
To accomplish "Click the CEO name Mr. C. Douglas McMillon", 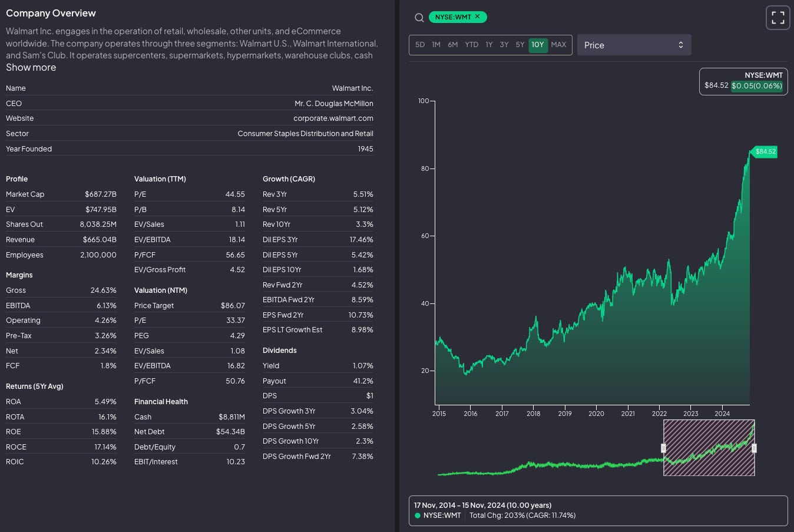I will point(334,104).
